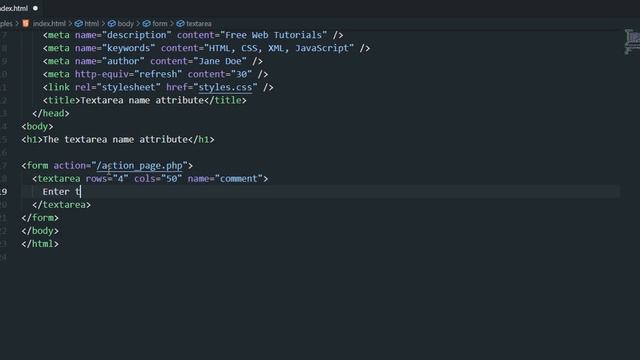Follow the /action_page.php link
The width and height of the screenshot is (640, 360).
139,166
